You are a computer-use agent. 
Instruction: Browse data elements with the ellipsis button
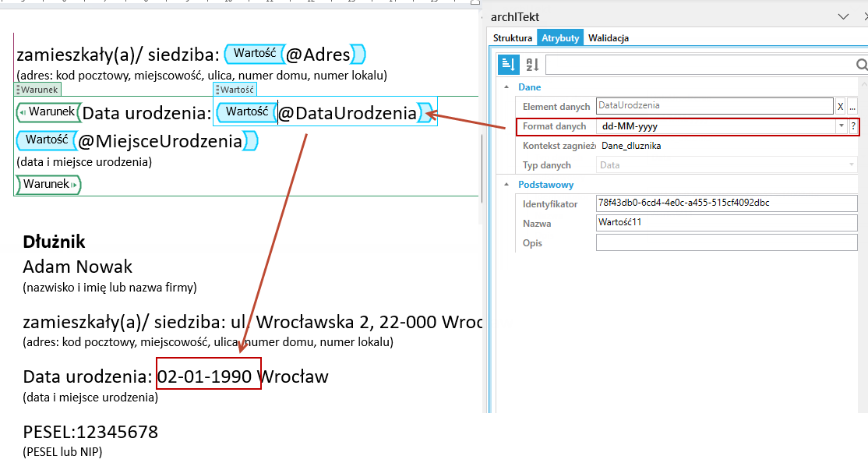pos(852,106)
